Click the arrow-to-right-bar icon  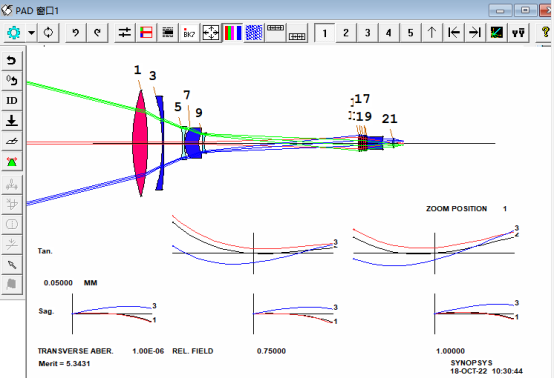[475, 33]
